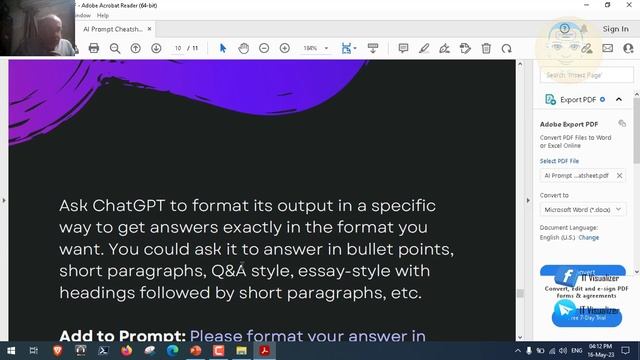Click the share with others person icon
The width and height of the screenshot is (640, 360).
coord(629,48)
